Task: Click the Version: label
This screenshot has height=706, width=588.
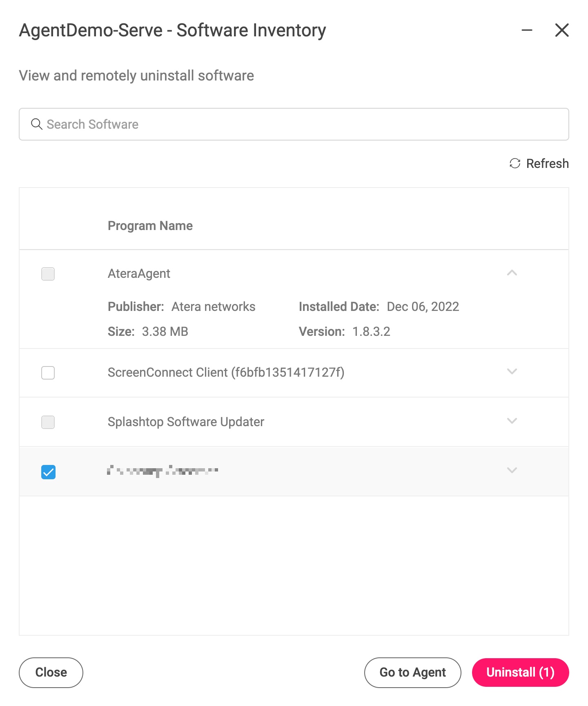Action: point(322,331)
